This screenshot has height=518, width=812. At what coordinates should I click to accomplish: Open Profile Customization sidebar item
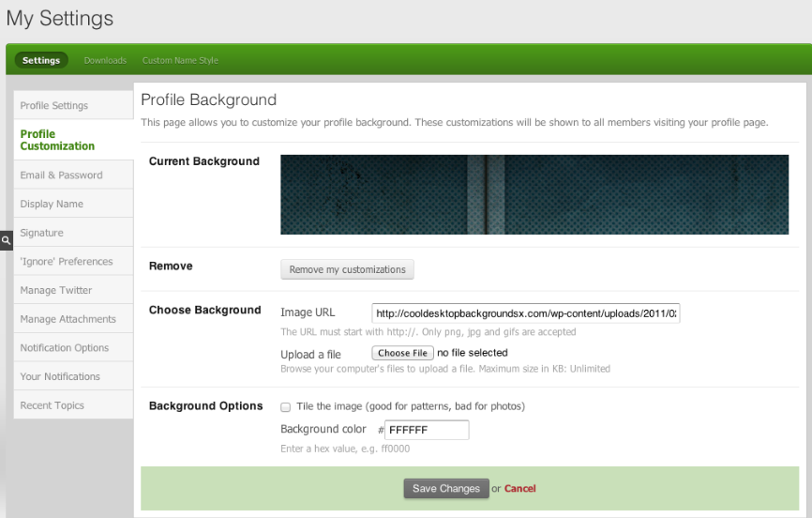pyautogui.click(x=57, y=140)
